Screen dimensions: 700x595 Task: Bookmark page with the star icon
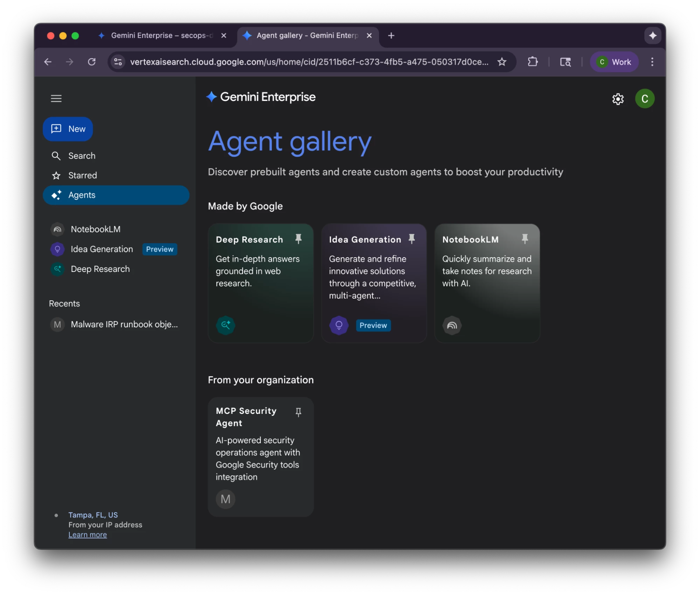(x=502, y=62)
